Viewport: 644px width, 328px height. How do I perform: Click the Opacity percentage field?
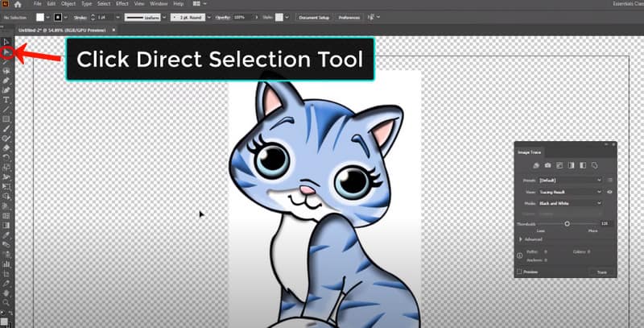pos(243,17)
